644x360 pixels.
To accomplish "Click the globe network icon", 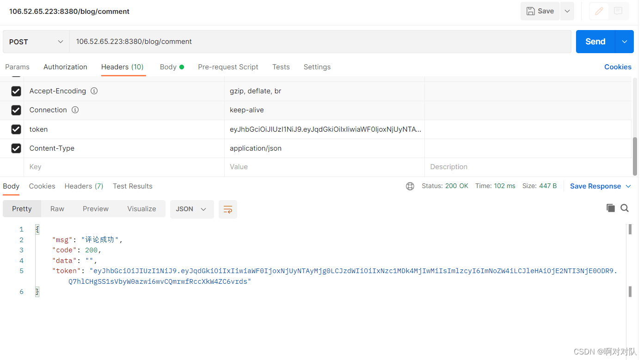I will 410,186.
